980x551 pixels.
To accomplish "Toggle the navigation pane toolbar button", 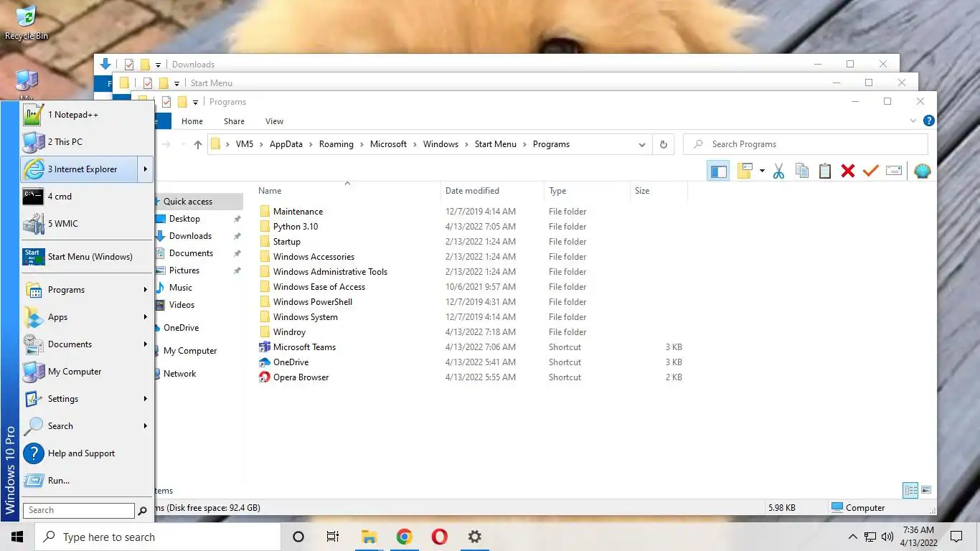I will [718, 171].
